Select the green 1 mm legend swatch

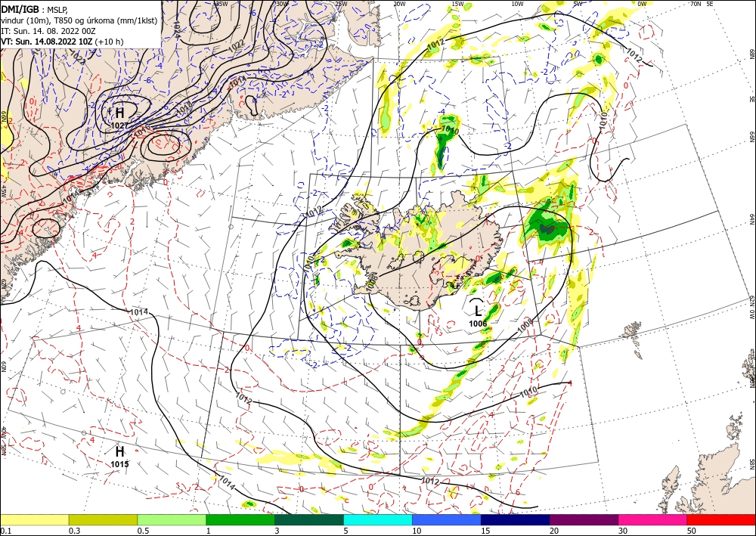point(240,519)
